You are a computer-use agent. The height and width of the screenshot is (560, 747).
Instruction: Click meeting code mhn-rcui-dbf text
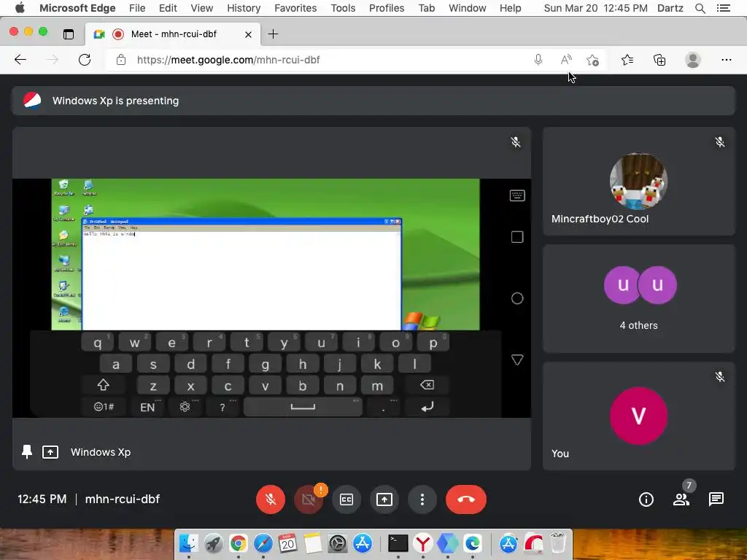tap(123, 499)
